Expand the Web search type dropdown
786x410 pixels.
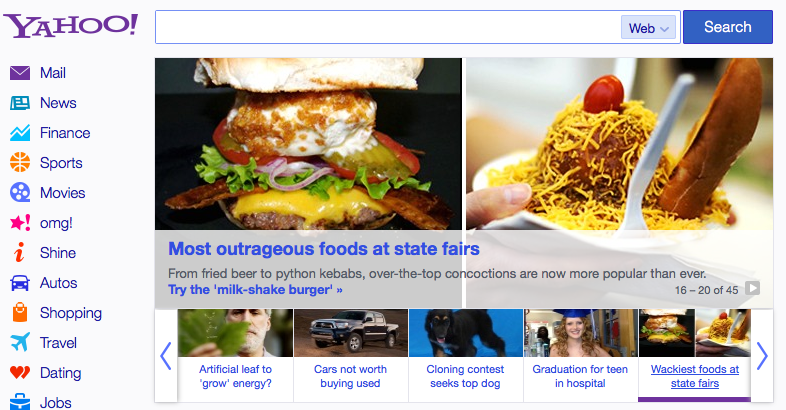[648, 28]
